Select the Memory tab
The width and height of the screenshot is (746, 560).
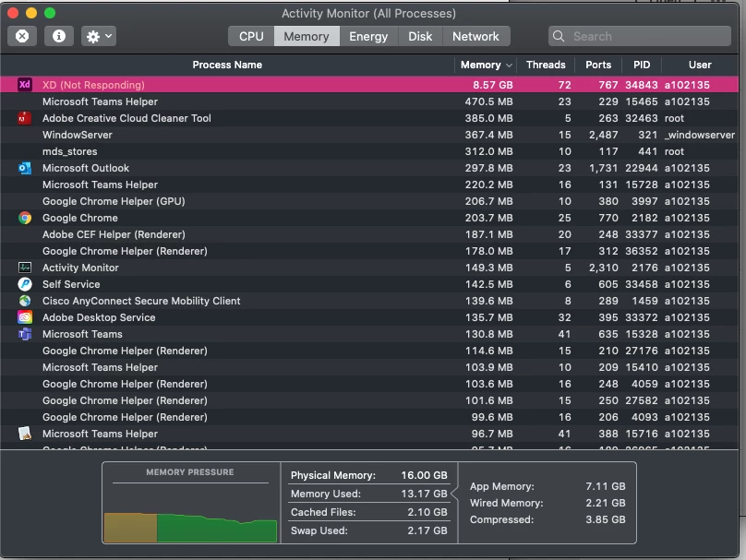[x=307, y=36]
